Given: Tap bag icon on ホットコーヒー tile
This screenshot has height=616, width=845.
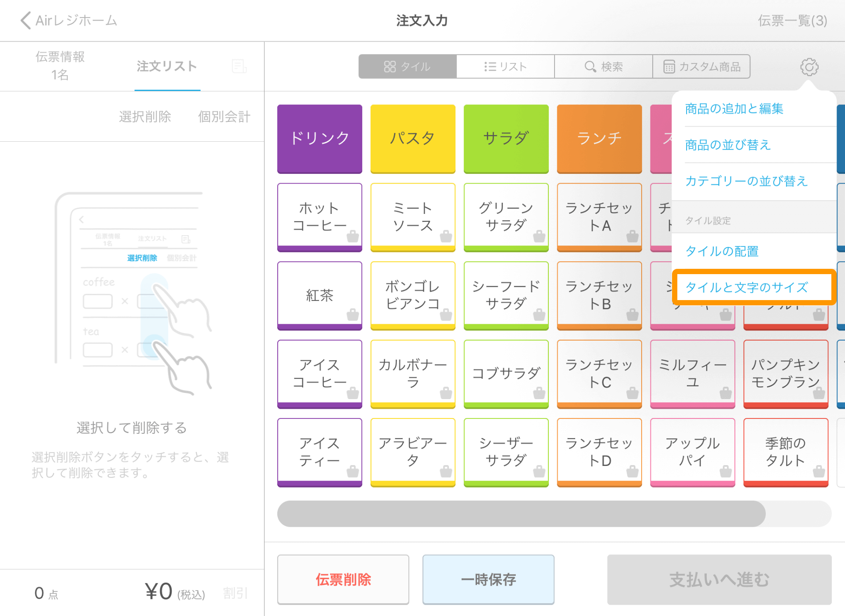Looking at the screenshot, I should (353, 236).
